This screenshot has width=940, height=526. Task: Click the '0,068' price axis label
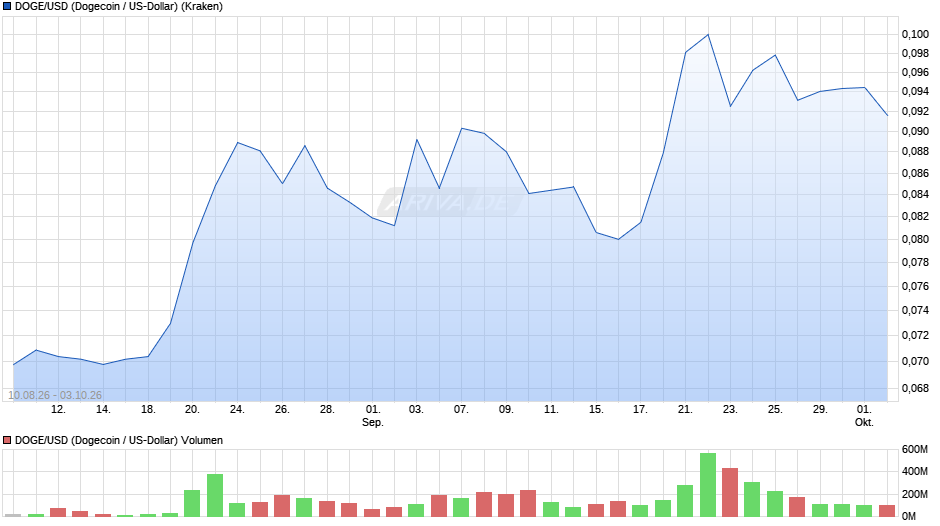(915, 388)
